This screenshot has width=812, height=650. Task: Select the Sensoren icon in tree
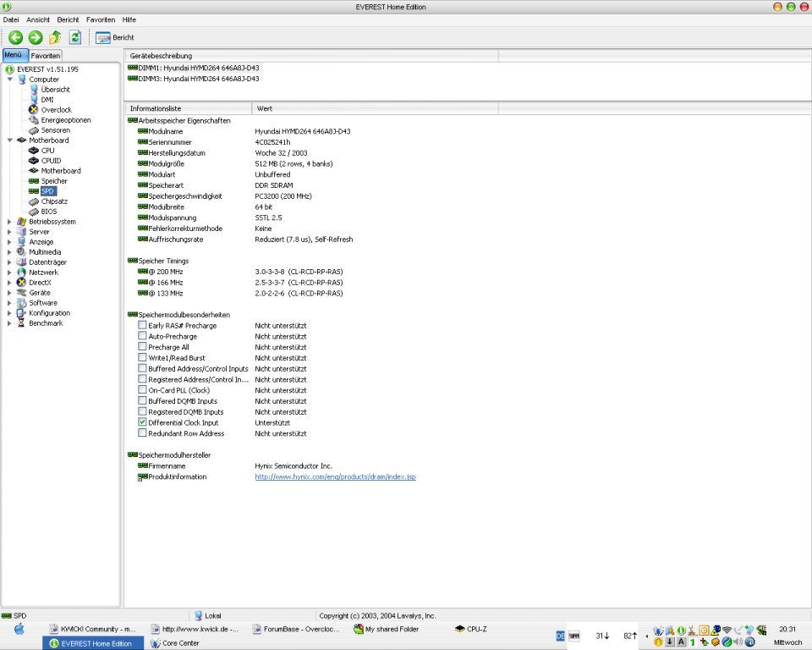pyautogui.click(x=34, y=130)
